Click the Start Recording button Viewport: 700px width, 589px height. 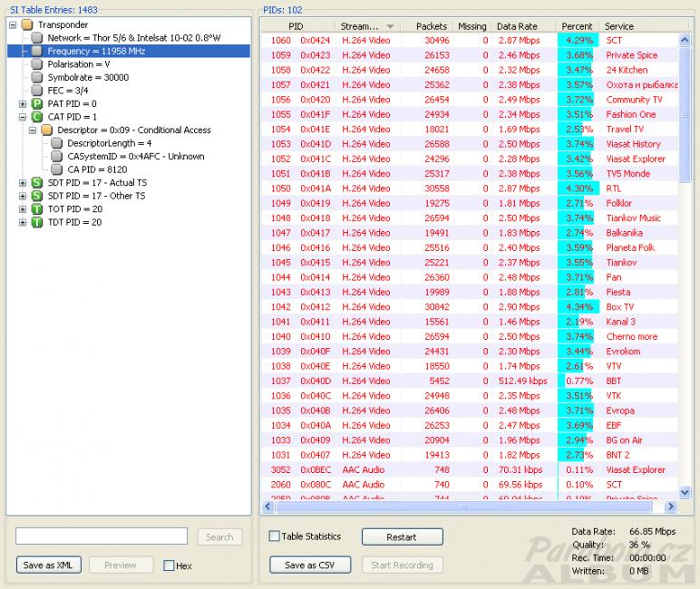[403, 565]
